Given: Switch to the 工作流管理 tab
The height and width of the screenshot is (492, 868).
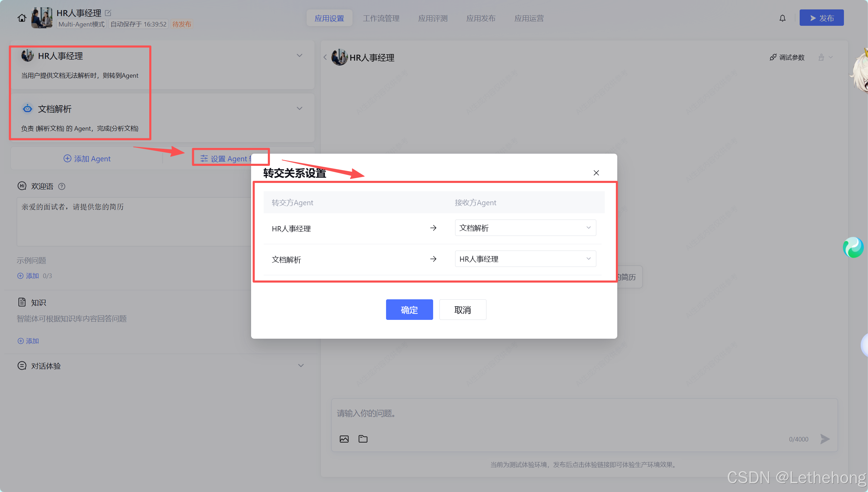Looking at the screenshot, I should tap(381, 18).
